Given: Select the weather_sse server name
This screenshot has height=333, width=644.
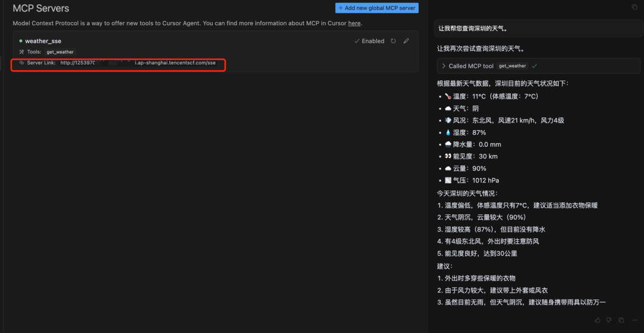Looking at the screenshot, I should [x=43, y=41].
